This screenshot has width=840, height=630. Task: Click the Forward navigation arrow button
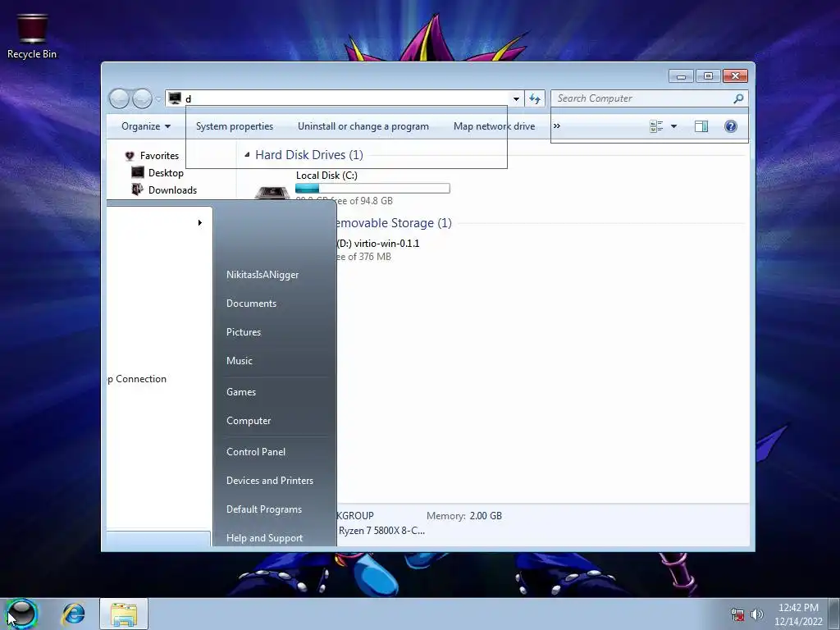142,98
